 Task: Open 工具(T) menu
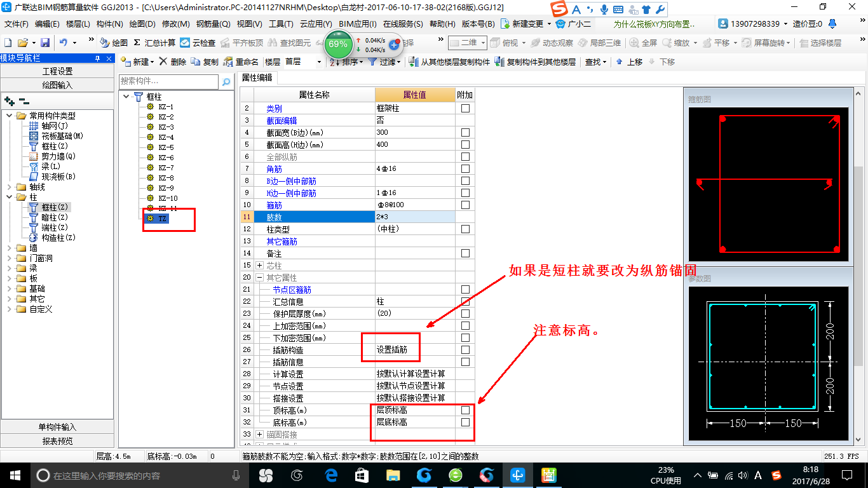281,24
